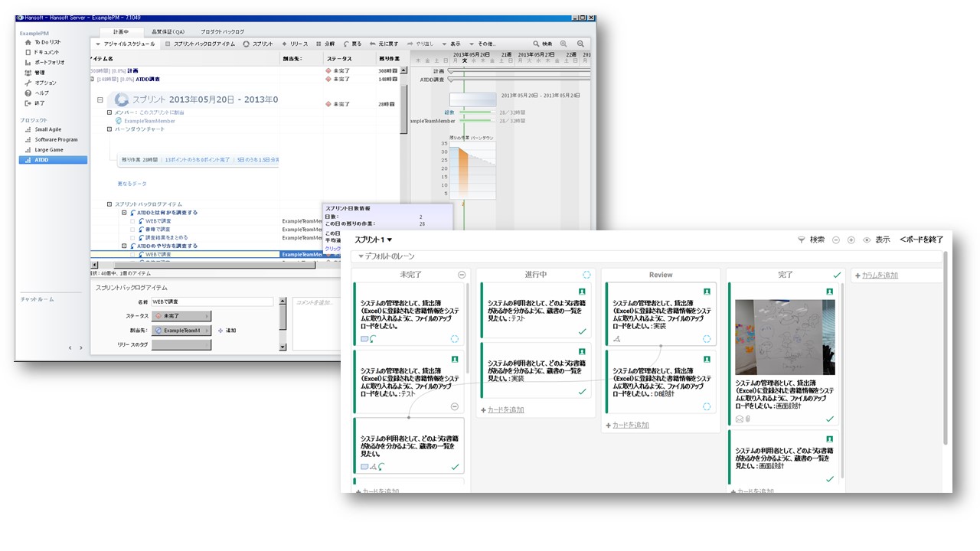Collapse the デフォルトのレーン lane
The image size is (980, 551).
click(386, 256)
